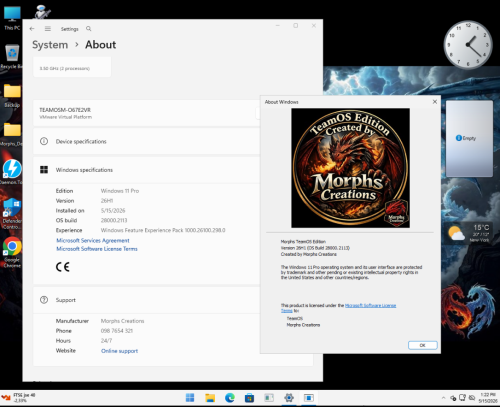Click the TEAMOSM-O67E2VR device name
The image size is (500, 407).
65,110
